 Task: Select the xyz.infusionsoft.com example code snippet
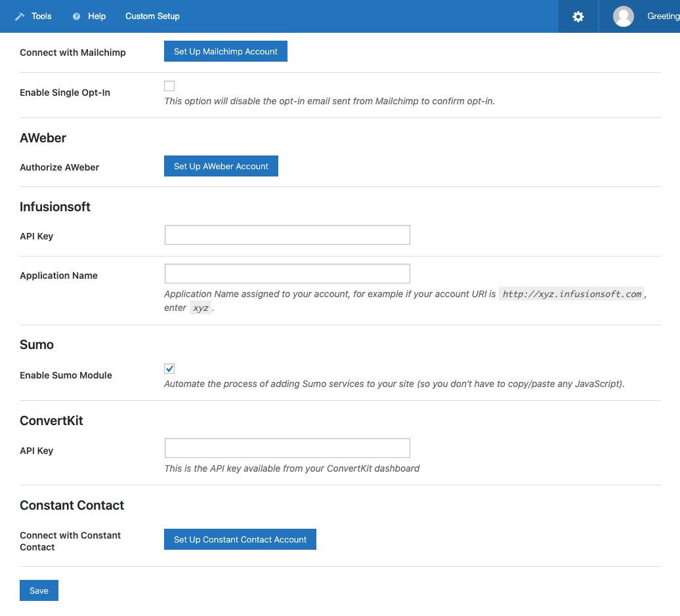(x=570, y=293)
